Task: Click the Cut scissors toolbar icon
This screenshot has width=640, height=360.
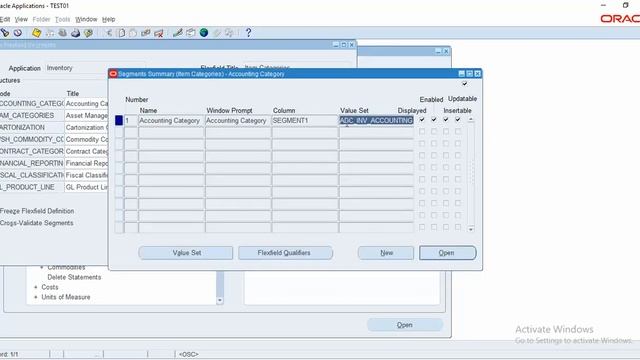Action: (109, 33)
